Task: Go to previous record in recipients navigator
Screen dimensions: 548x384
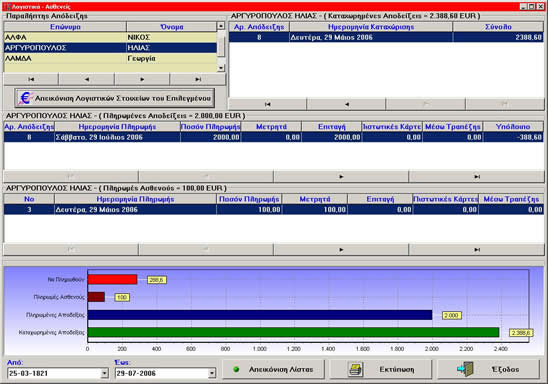Action: point(86,79)
